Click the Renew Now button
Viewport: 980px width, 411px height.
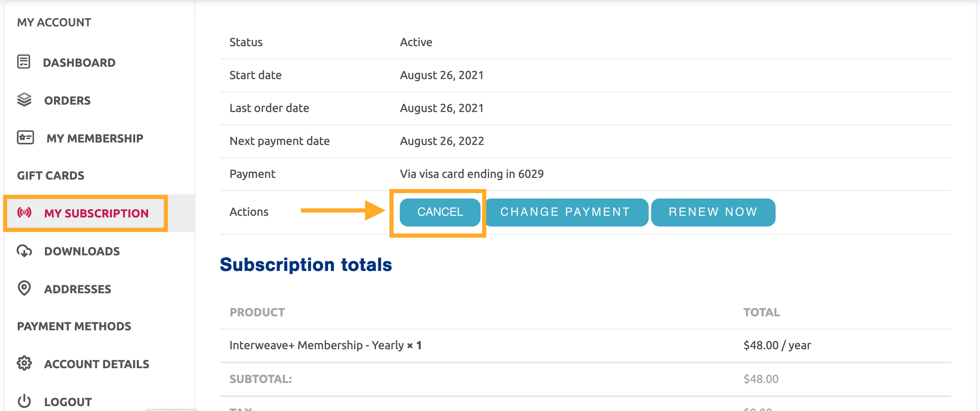(713, 212)
